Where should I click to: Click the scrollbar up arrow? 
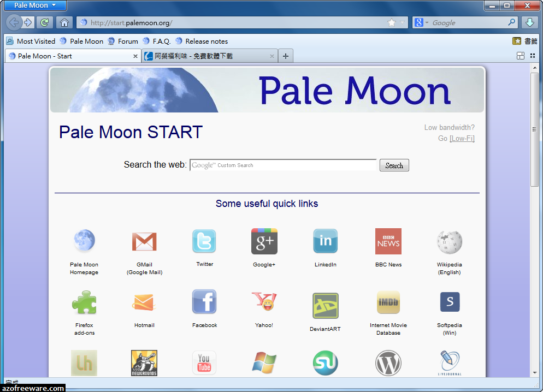click(x=535, y=68)
